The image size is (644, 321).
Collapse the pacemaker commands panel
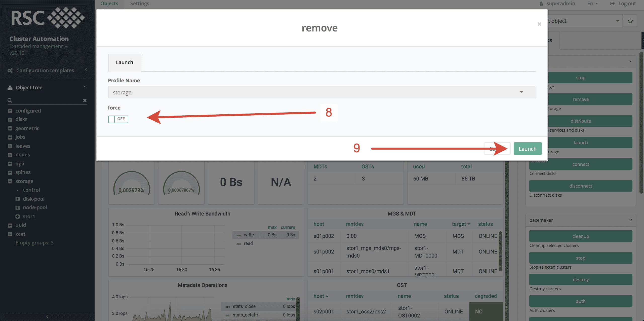630,220
